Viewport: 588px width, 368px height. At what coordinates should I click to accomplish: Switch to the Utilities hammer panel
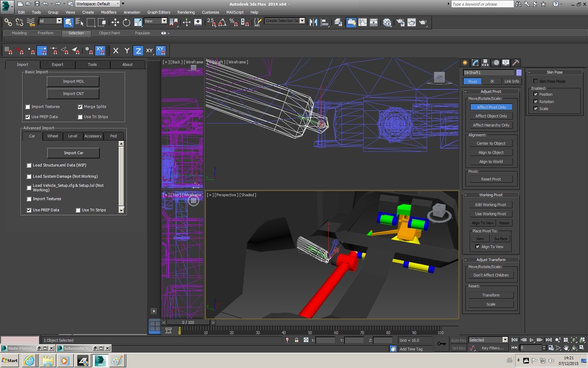[x=516, y=63]
